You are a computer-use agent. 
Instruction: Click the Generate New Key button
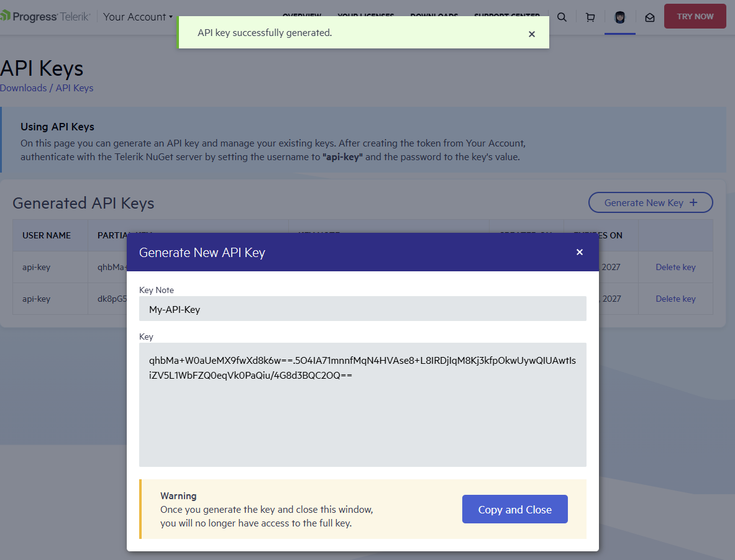click(651, 202)
